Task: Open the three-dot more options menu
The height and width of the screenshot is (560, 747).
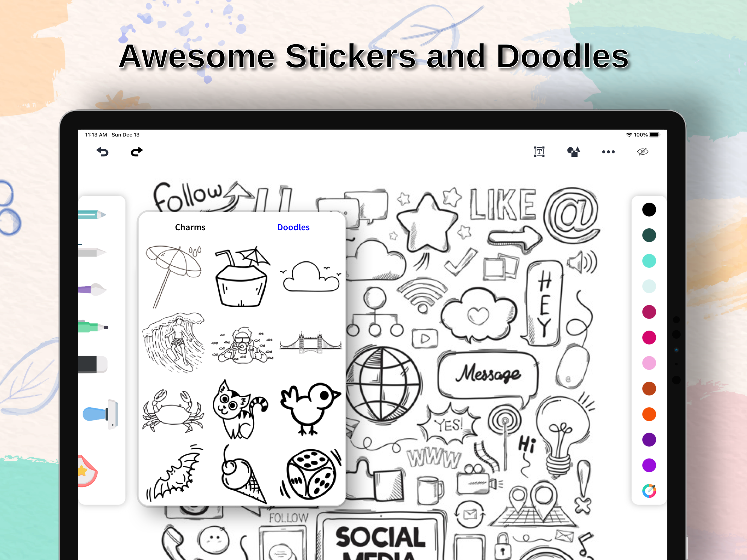Action: tap(608, 152)
